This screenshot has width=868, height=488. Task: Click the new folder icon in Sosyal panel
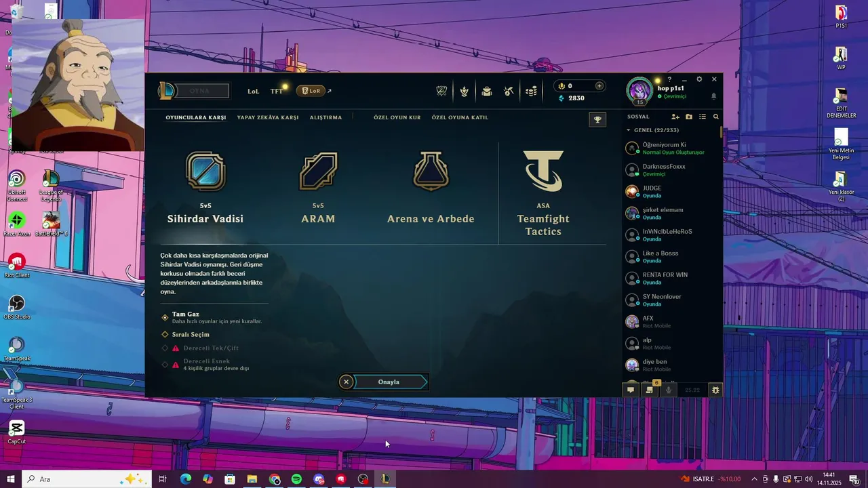(x=689, y=117)
